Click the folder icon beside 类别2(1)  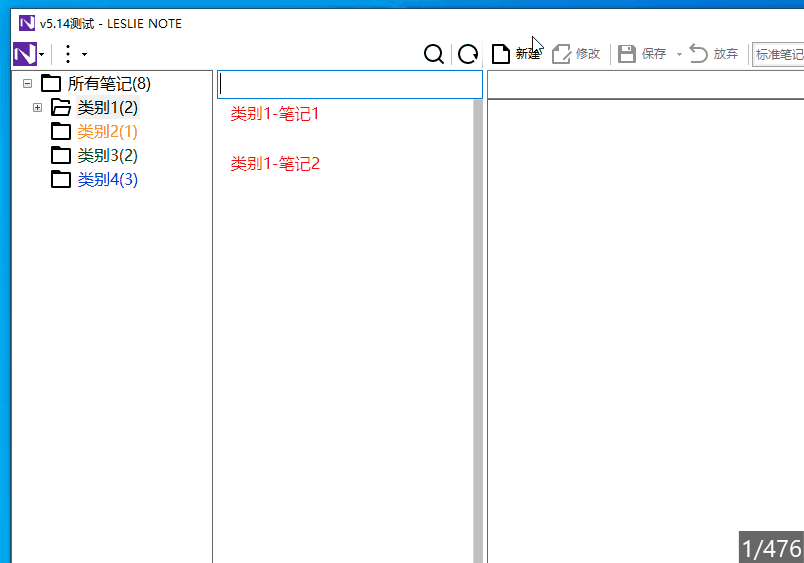click(x=61, y=131)
